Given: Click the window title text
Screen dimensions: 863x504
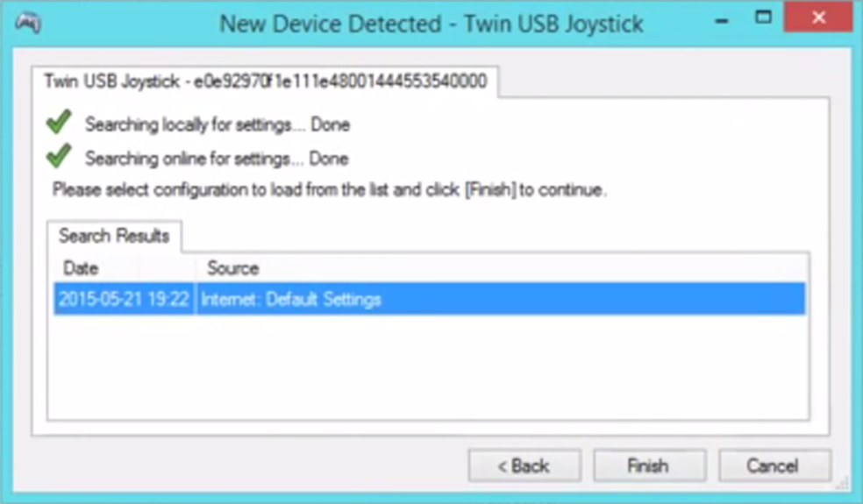Looking at the screenshot, I should tap(432, 22).
